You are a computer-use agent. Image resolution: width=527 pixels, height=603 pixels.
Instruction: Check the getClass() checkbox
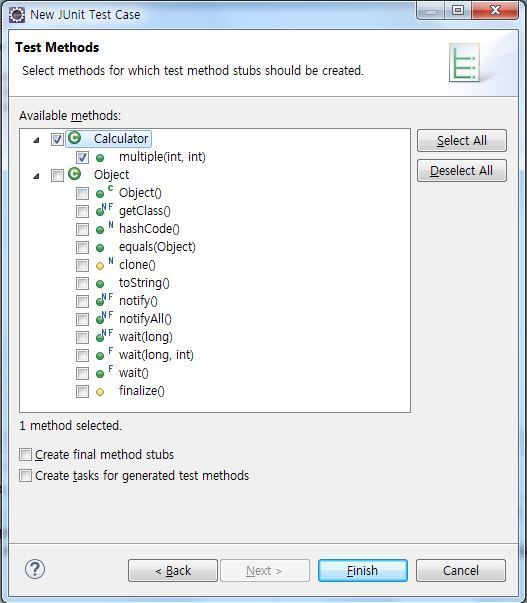pos(82,212)
